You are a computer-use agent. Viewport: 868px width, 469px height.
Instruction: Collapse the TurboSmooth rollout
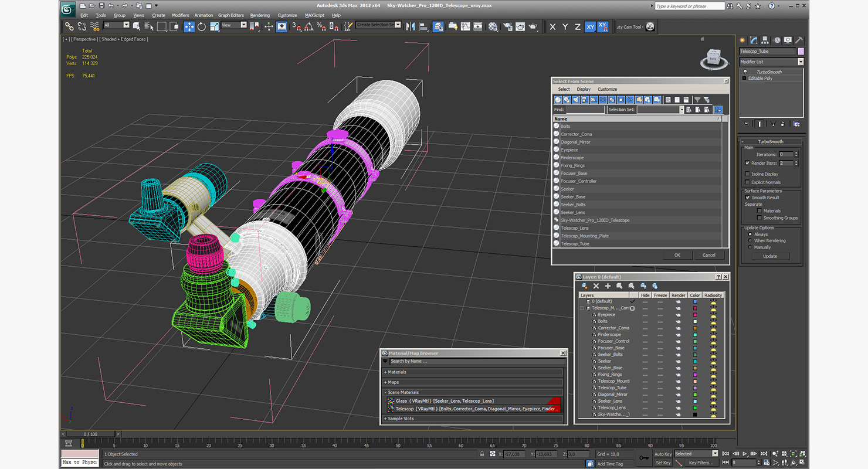(x=770, y=142)
